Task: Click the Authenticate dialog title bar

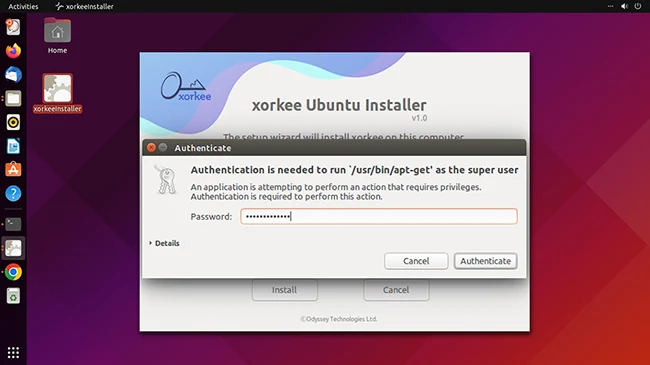Action: 334,148
